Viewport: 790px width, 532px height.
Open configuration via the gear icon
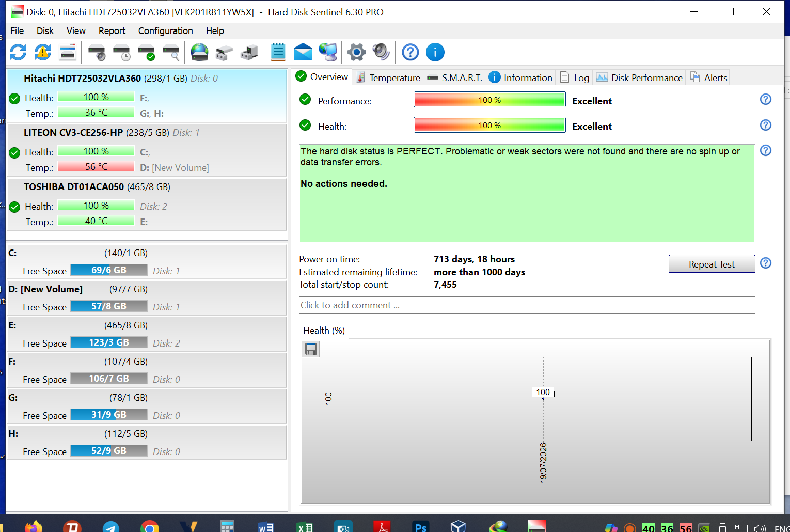point(356,52)
